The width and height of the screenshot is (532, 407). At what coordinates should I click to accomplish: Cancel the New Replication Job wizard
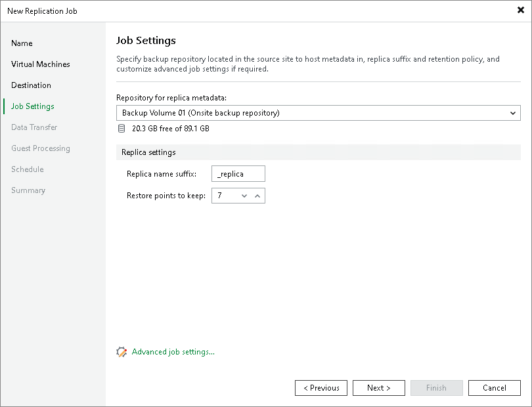click(x=495, y=387)
